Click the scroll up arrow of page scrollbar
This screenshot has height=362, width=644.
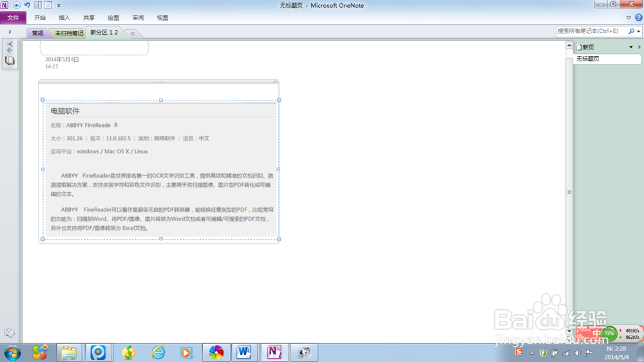pos(569,45)
